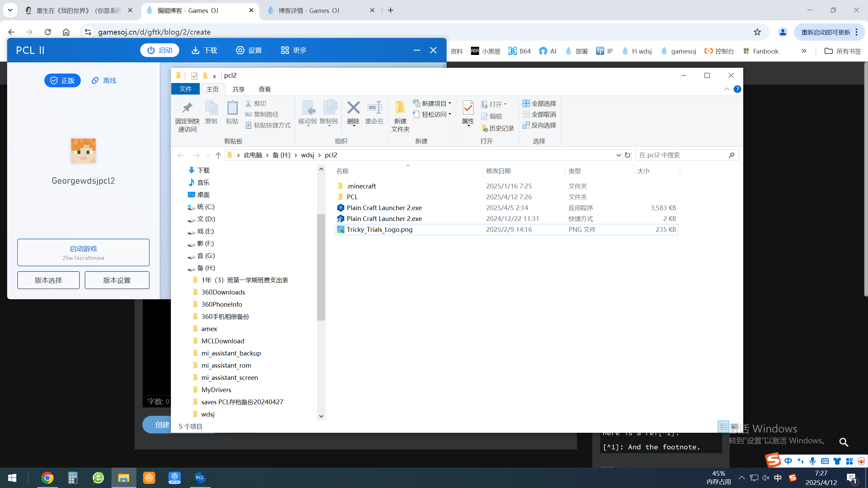
Task: Select MCLDownload folder in navigation tree
Action: (x=222, y=341)
